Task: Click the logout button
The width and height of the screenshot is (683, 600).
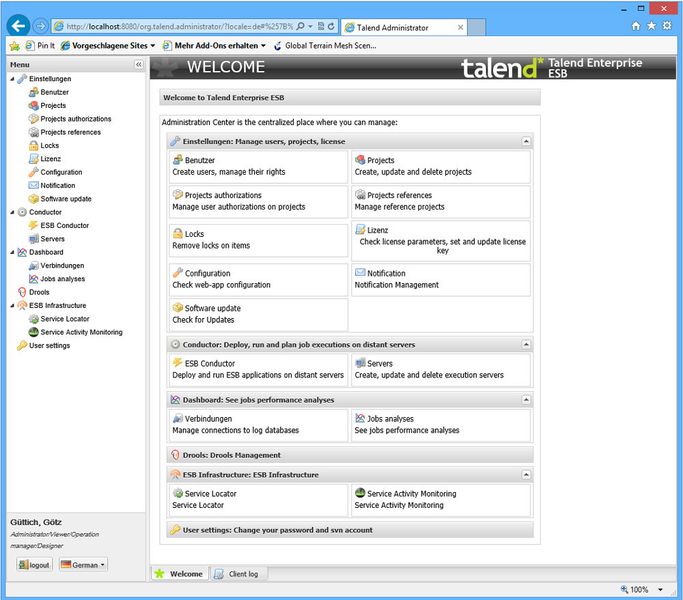Action: (34, 565)
